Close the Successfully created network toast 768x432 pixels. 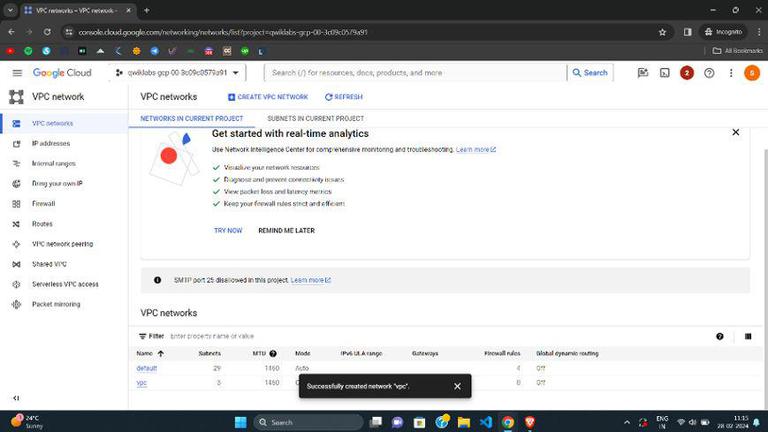(457, 386)
